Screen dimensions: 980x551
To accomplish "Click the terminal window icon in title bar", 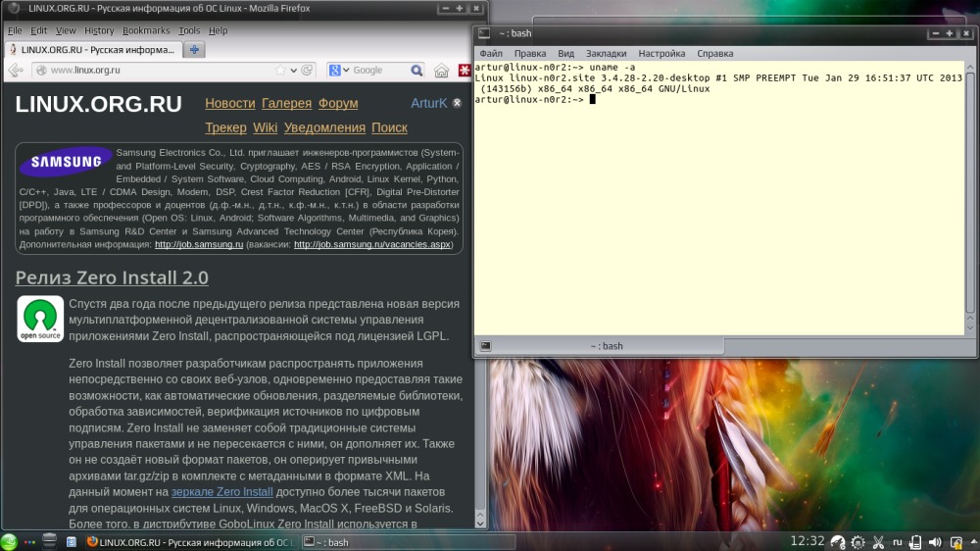I will (x=484, y=33).
